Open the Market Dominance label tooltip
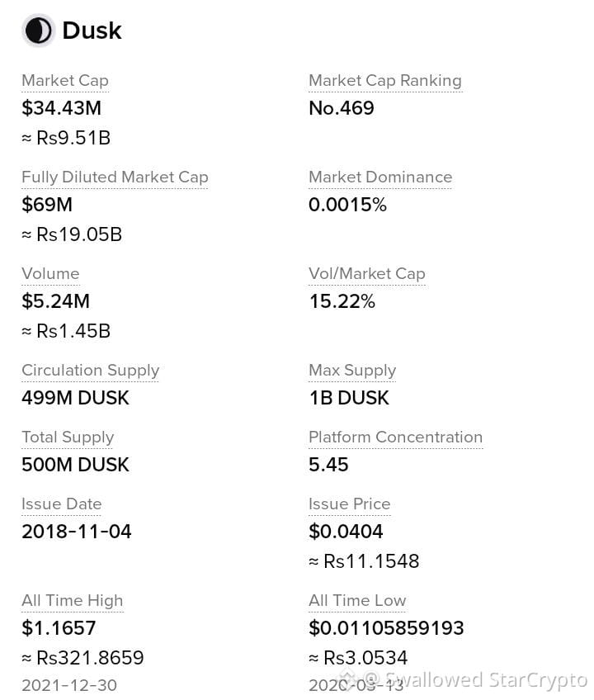594x700 pixels. tap(380, 177)
